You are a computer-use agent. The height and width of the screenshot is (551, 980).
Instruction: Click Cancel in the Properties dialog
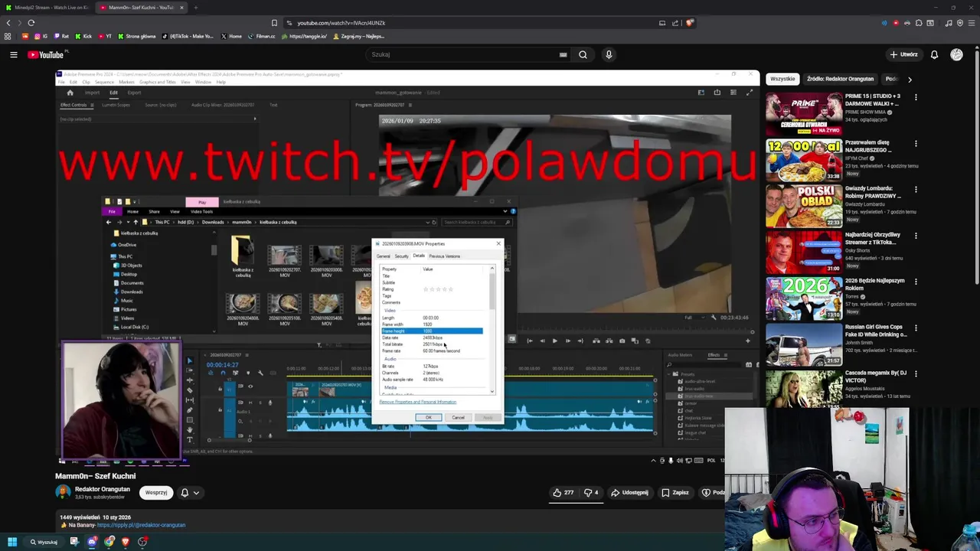point(458,417)
